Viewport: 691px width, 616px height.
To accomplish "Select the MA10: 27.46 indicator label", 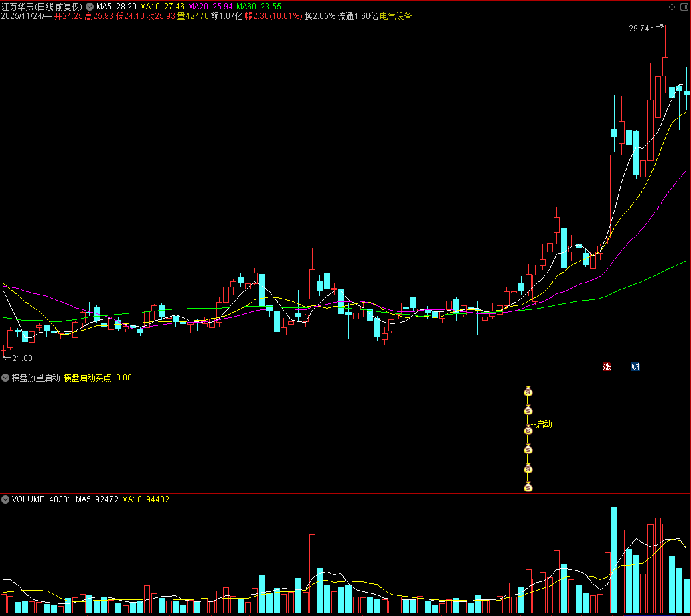I will 162,7.
